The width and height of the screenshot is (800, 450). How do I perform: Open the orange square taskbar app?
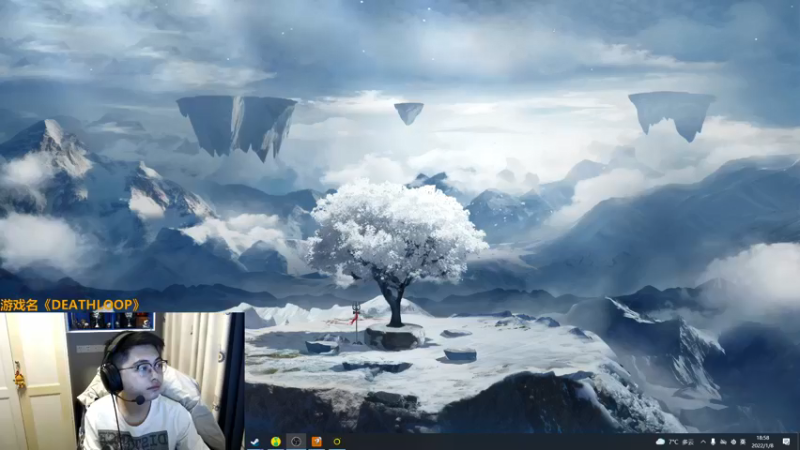tap(316, 442)
